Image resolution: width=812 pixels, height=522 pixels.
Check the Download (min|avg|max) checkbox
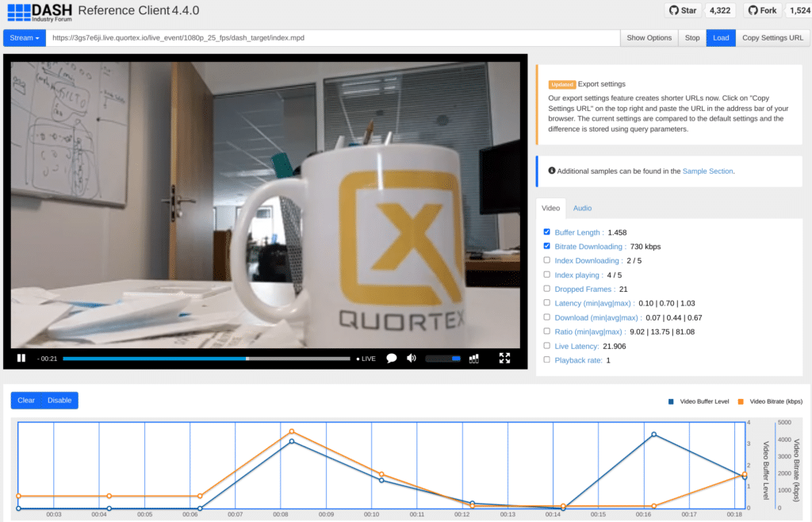coord(547,317)
